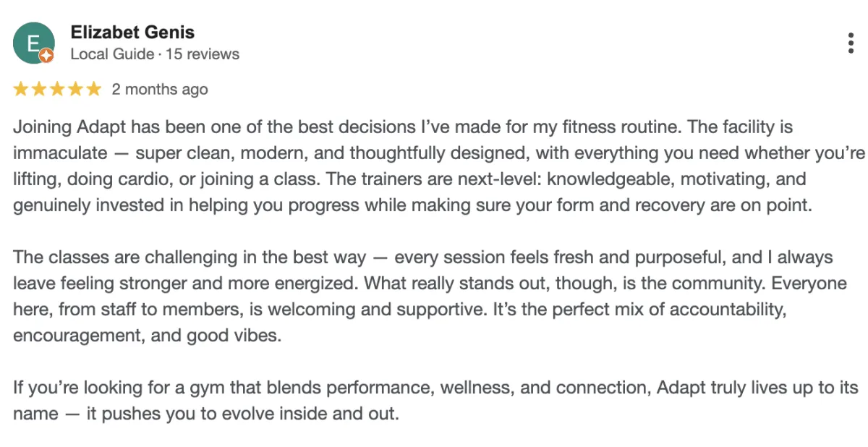Click the third yellow rating star
Image resolution: width=868 pixels, height=447 pixels.
click(x=57, y=89)
